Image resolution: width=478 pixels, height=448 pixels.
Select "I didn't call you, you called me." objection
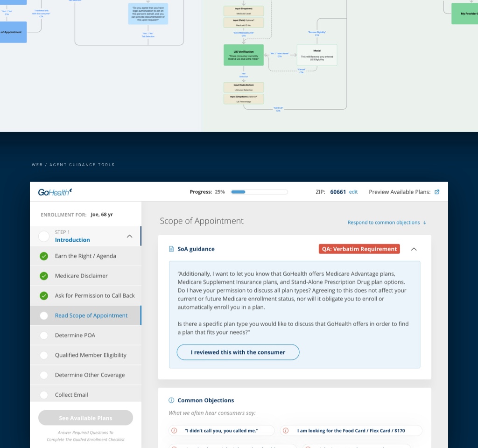[x=222, y=431]
